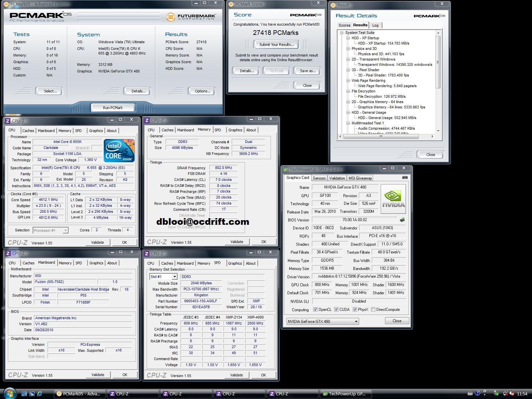Click Switch Between Windows quick launch icon
The width and height of the screenshot is (532, 399).
[32, 394]
